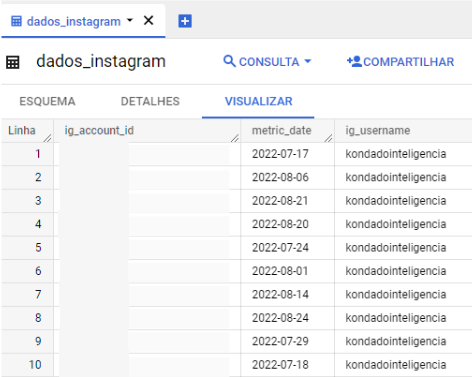Switch to the ESQUEMA tab
Image resolution: width=472 pixels, height=377 pixels.
[x=47, y=101]
